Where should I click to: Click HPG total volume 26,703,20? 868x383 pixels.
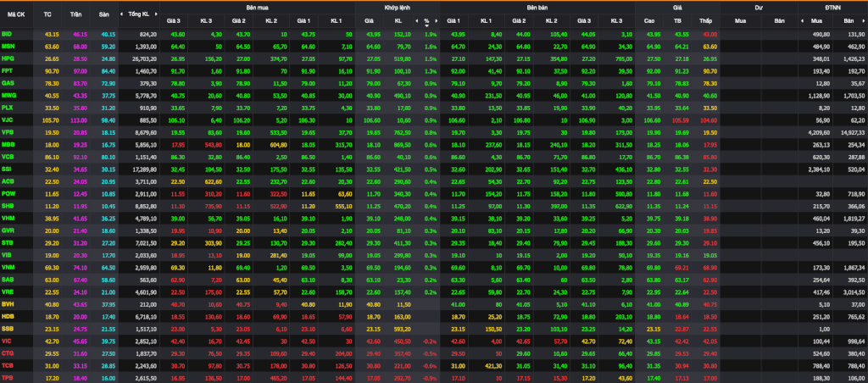click(x=144, y=58)
